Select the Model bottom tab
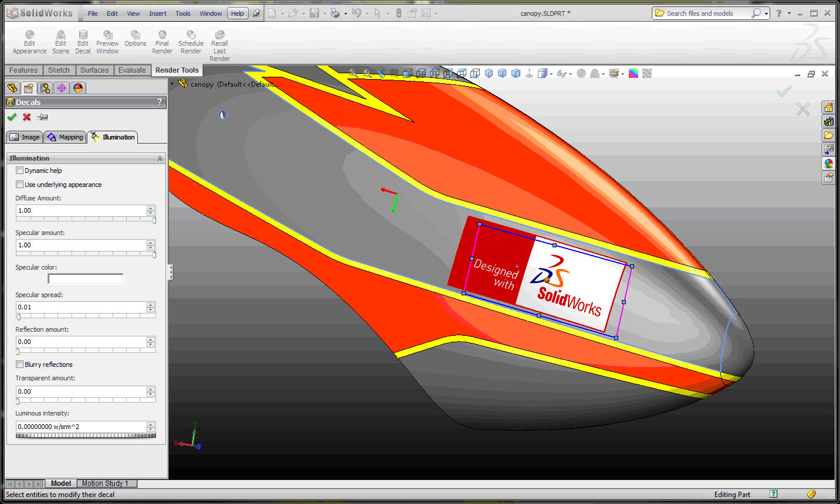Viewport: 840px width, 504px height. point(61,483)
